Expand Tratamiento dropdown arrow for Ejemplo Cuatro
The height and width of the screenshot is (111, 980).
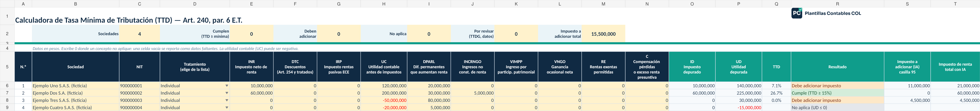(227, 108)
